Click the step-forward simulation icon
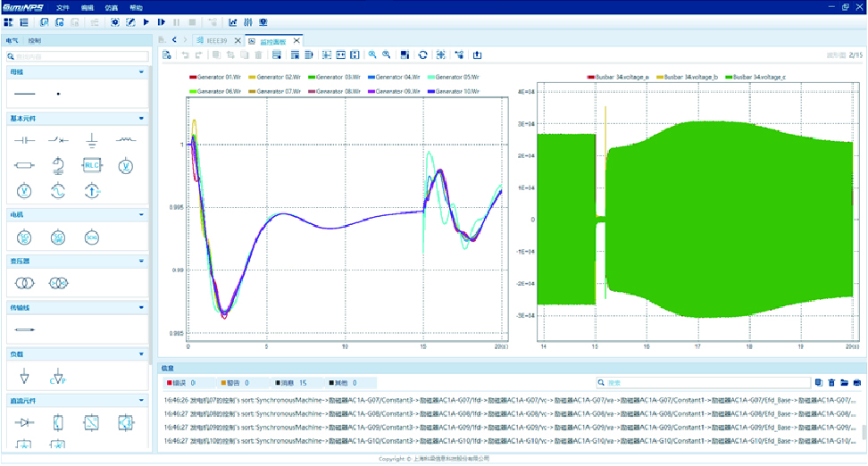Viewport: 868px width, 466px height. [162, 22]
